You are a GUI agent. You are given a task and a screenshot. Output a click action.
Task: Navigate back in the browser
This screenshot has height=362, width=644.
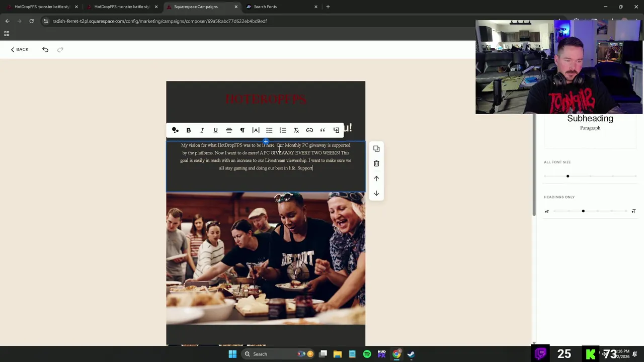tap(7, 21)
